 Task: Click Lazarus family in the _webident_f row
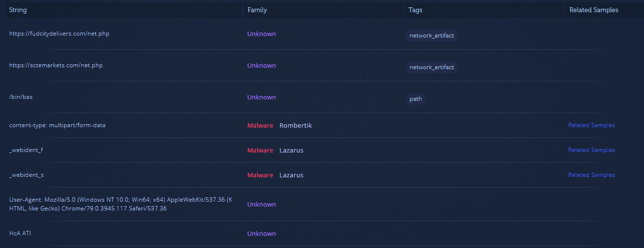[291, 151]
